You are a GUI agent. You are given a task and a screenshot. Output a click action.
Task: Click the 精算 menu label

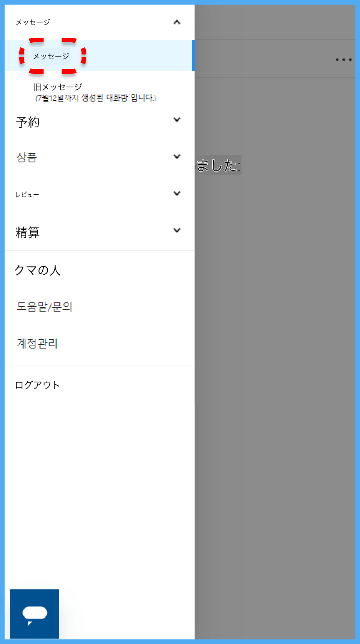pos(28,232)
